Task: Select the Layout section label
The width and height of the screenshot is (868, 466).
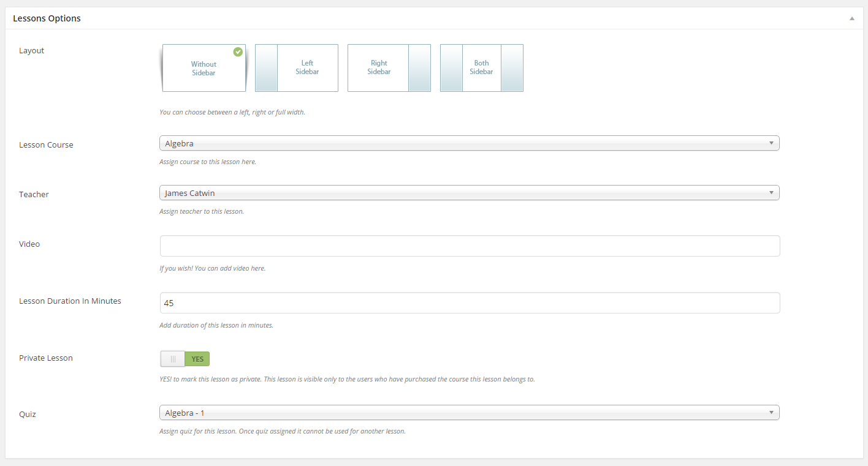Action: click(31, 50)
